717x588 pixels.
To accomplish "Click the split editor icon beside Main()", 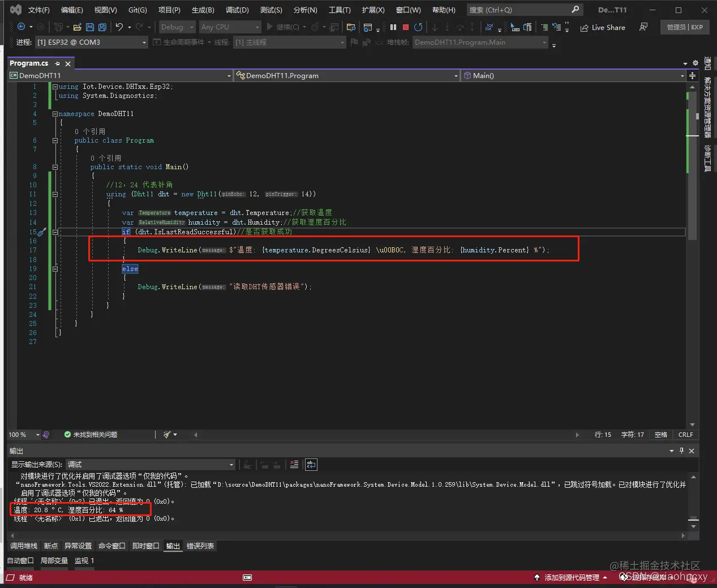I will (x=692, y=75).
